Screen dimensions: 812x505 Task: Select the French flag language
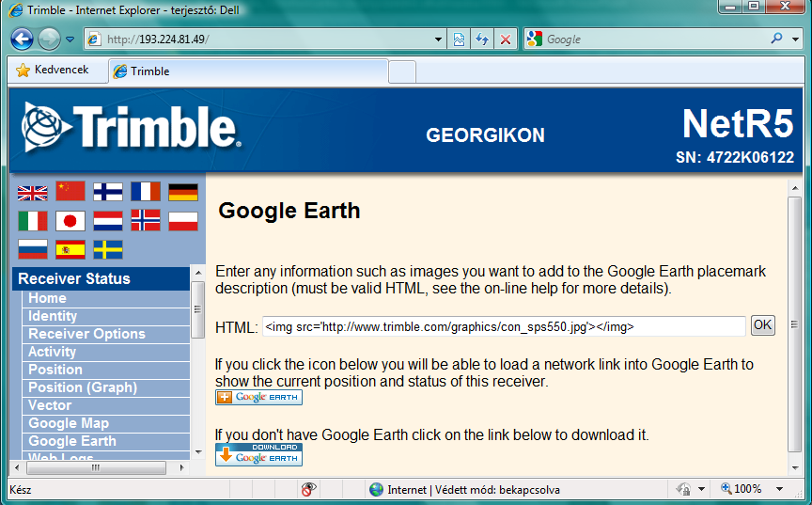pyautogui.click(x=146, y=192)
